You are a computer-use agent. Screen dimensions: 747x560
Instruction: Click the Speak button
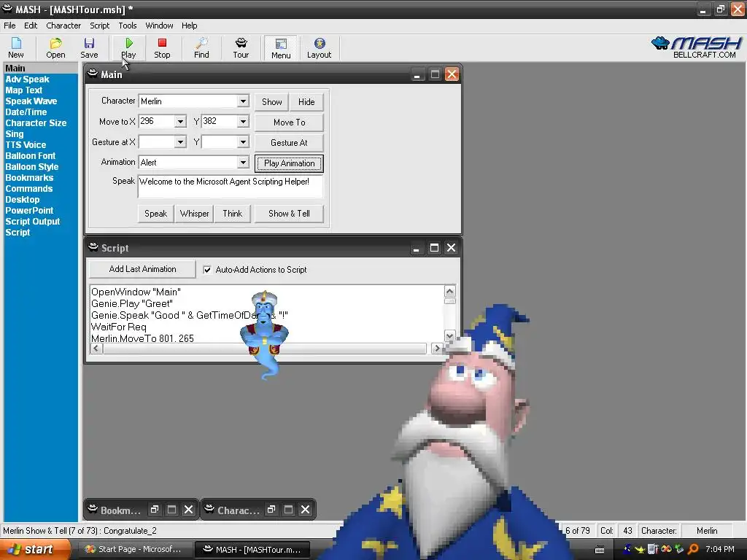[x=156, y=214]
